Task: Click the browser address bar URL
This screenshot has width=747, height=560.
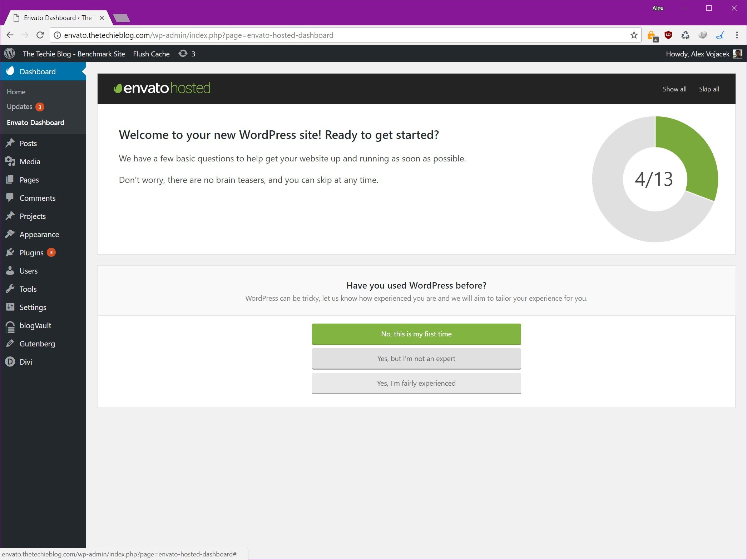Action: (199, 35)
